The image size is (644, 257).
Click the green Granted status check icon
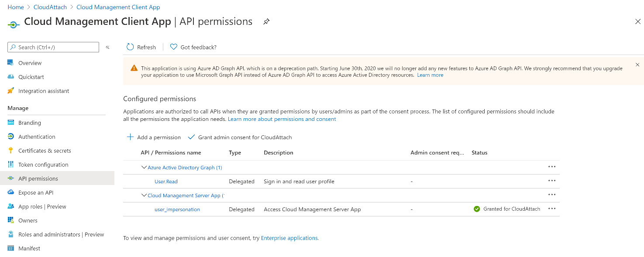tap(477, 209)
